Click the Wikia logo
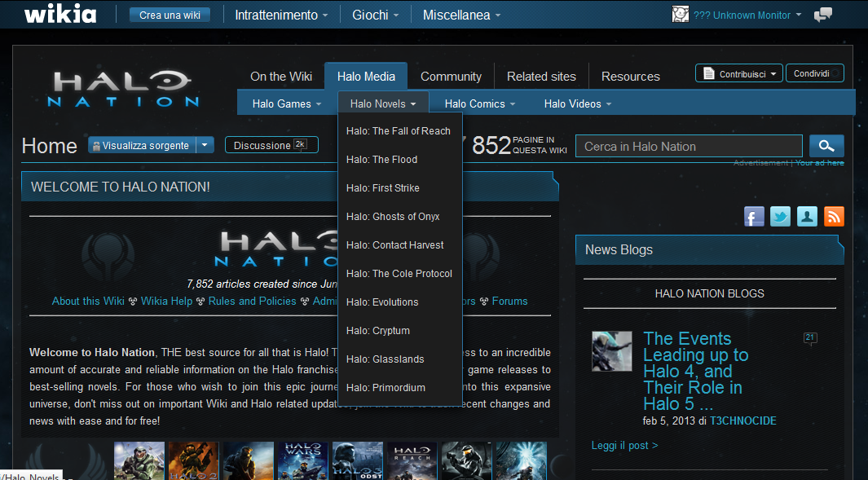Screen dimensions: 868x480 point(60,15)
